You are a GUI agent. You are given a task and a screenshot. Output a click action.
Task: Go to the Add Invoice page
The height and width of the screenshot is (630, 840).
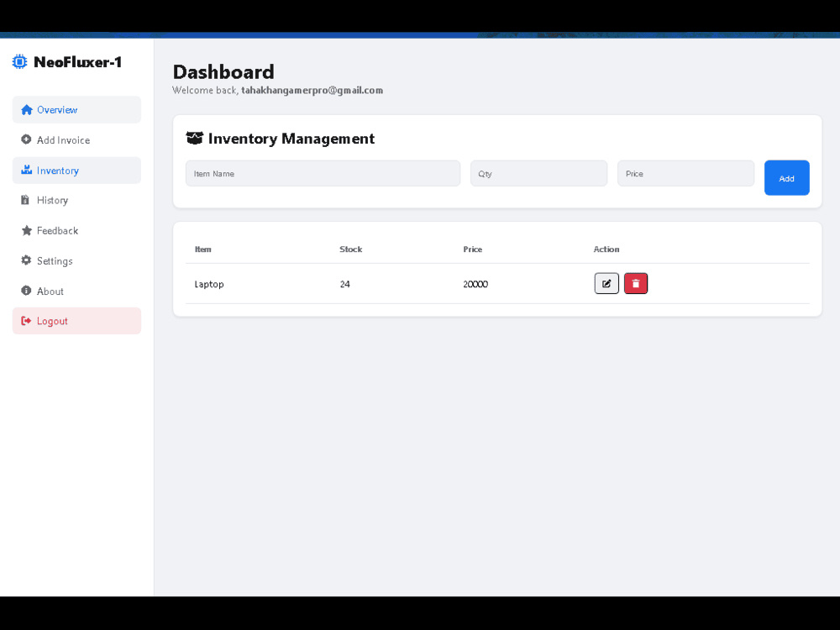tap(76, 139)
